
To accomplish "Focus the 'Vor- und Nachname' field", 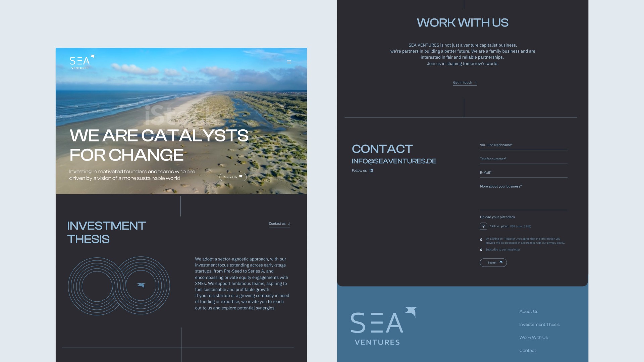I will coord(523,146).
